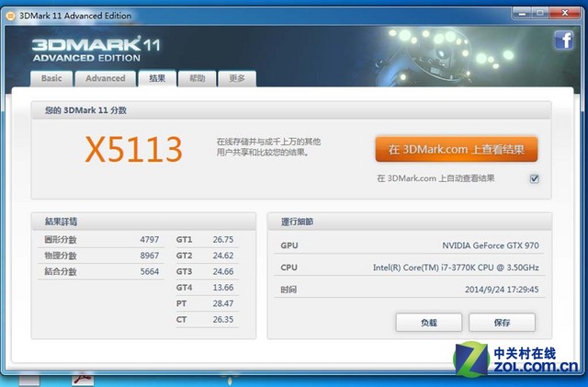Click the 3DMark 11 Advanced Edition window title
The width and height of the screenshot is (588, 387).
(75, 16)
